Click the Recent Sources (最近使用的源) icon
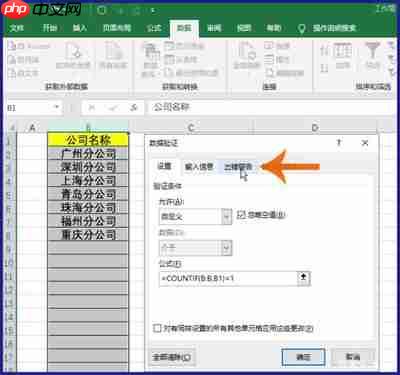Screen dimensions: 400x375 coord(169,72)
